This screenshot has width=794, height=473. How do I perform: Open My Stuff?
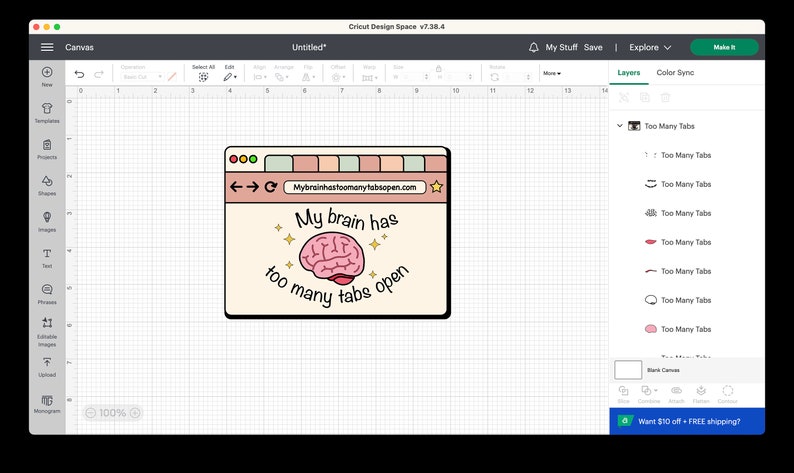coord(561,47)
